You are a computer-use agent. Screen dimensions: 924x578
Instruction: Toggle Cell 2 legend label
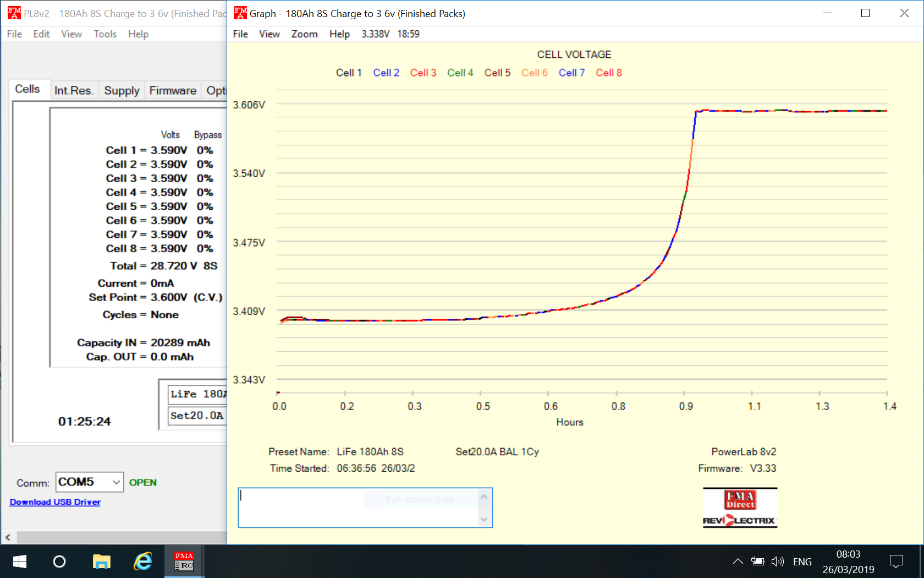(x=386, y=73)
